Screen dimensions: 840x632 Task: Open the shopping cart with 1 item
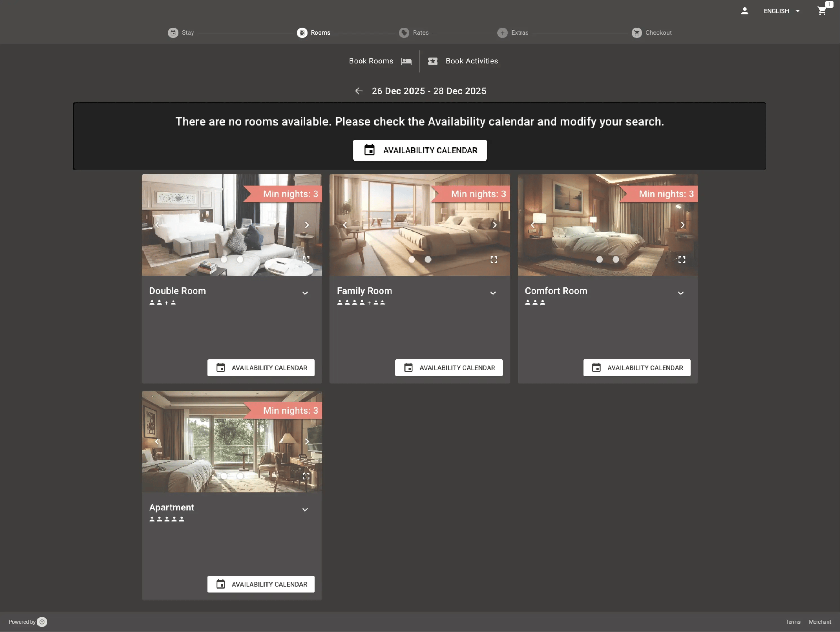click(x=822, y=11)
